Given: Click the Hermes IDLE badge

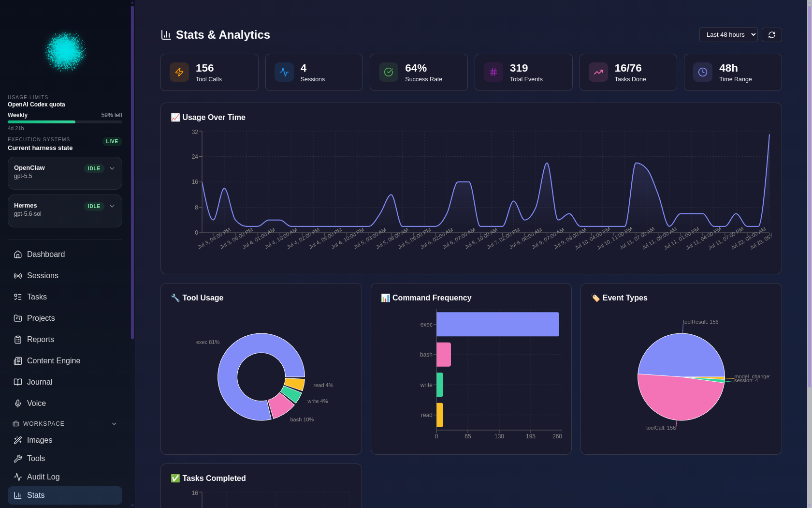Looking at the screenshot, I should [94, 207].
